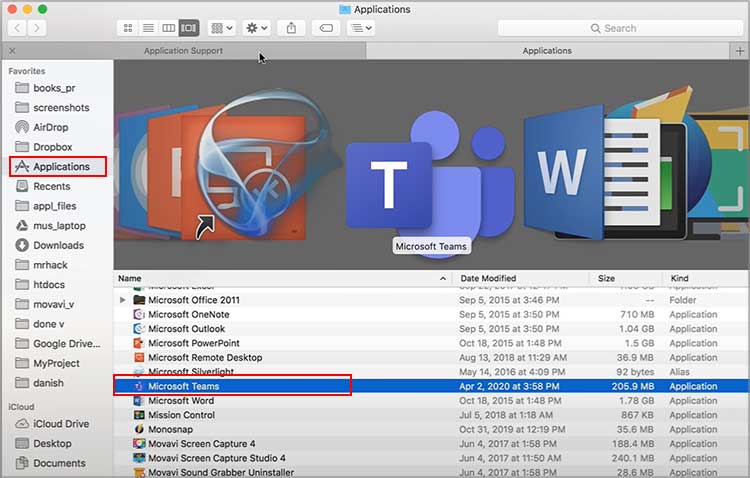Select the Microsoft Remote Desktop row
The width and height of the screenshot is (750, 478).
pyautogui.click(x=431, y=357)
